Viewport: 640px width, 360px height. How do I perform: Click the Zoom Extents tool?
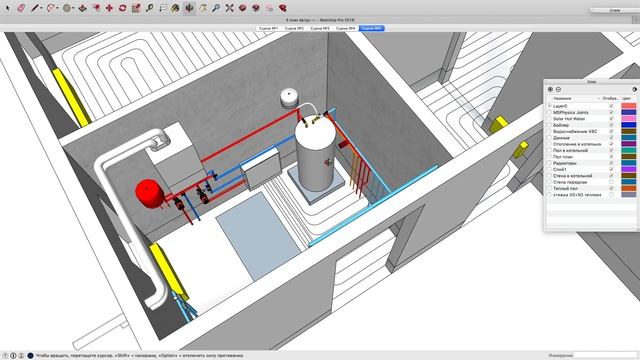tap(229, 8)
